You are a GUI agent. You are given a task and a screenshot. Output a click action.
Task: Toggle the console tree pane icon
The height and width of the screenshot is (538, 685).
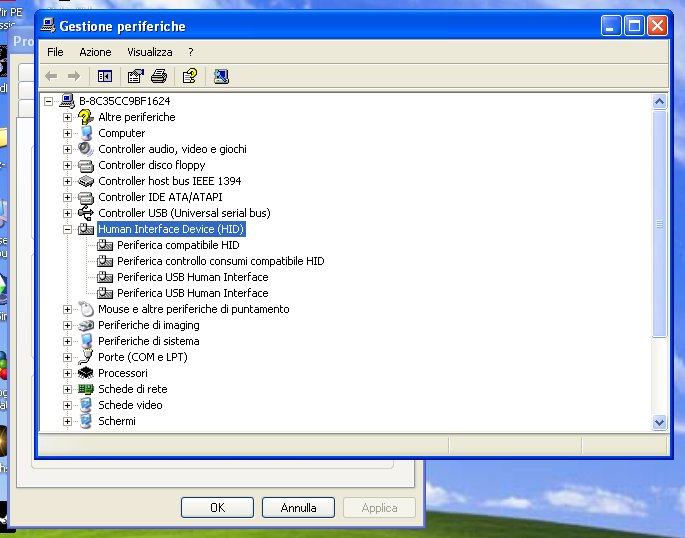(104, 76)
